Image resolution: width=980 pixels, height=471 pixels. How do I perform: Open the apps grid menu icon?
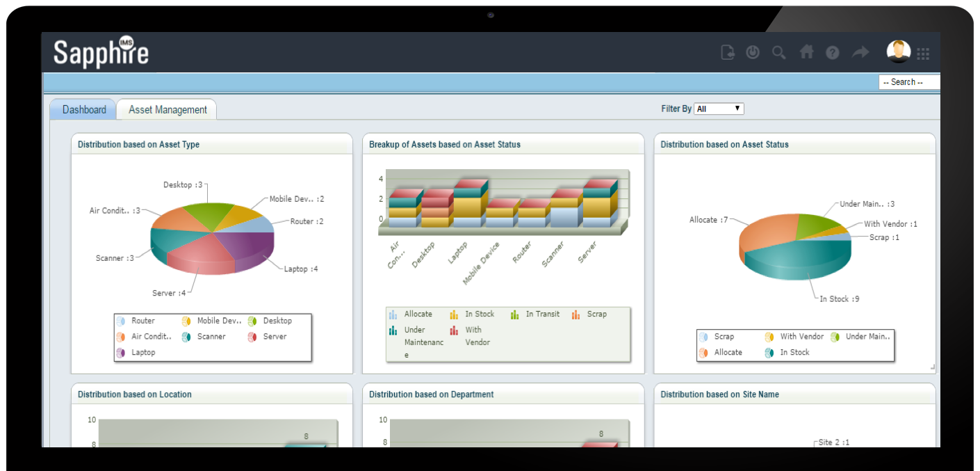923,54
